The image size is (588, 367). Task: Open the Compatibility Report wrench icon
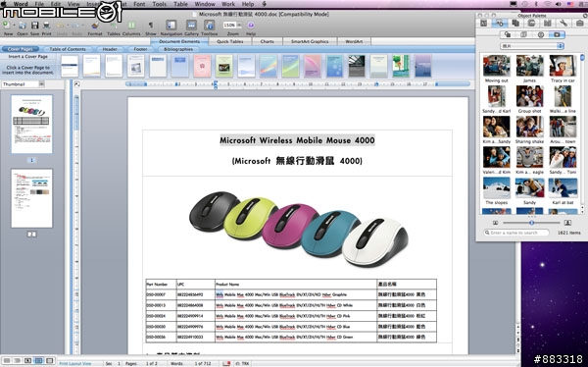click(x=563, y=24)
